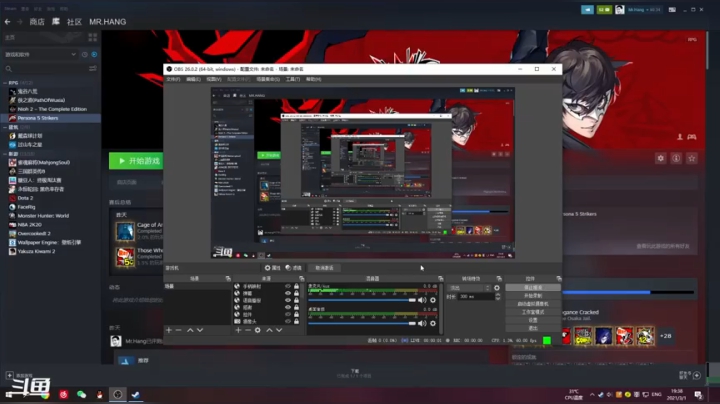The width and height of the screenshot is (720, 404).
Task: Open source 滤镜 button above OBS panels
Action: [x=293, y=268]
